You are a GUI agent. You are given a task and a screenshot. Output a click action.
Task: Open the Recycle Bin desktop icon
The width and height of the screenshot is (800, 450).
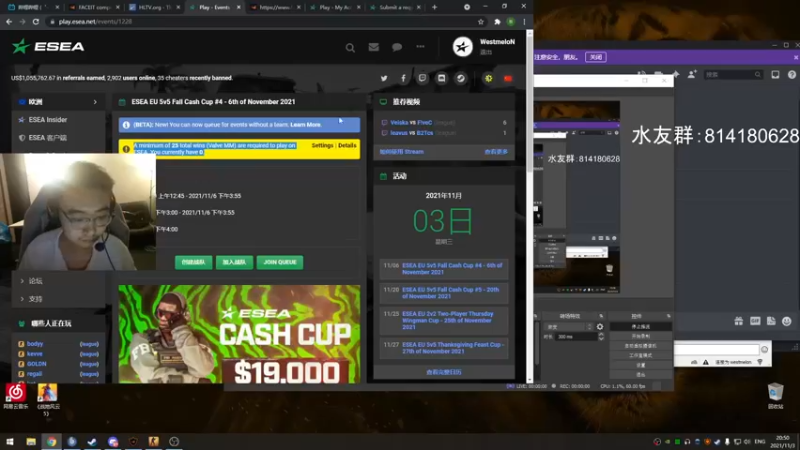click(775, 396)
